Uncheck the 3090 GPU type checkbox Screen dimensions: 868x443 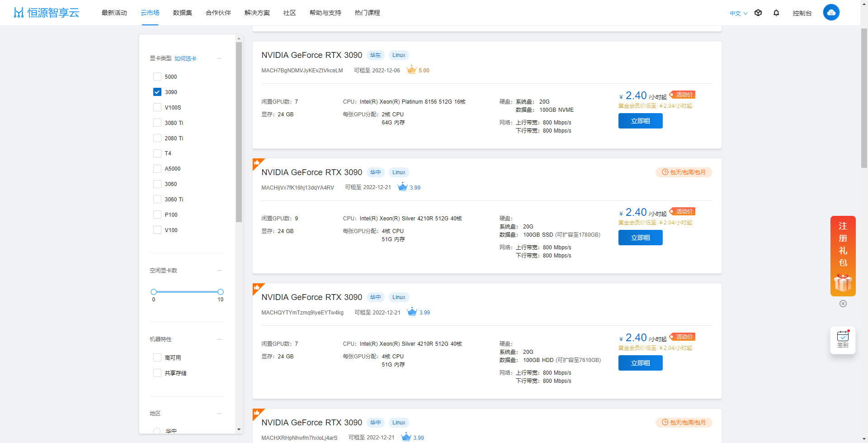click(x=157, y=92)
